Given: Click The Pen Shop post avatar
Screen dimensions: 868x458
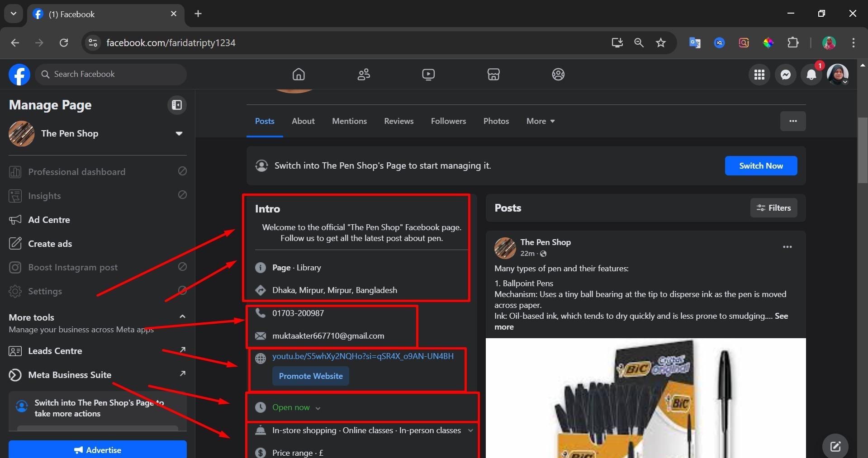Looking at the screenshot, I should [505, 248].
